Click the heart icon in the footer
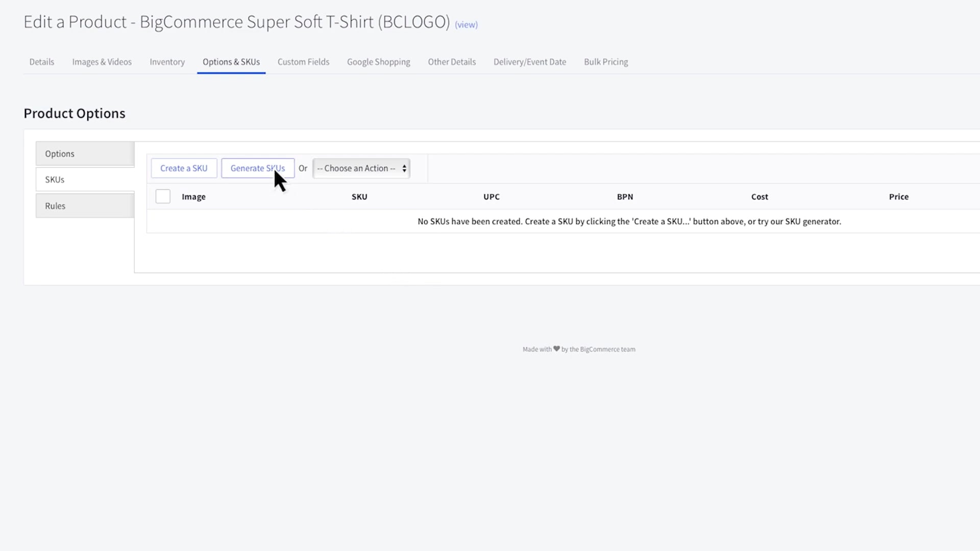This screenshot has width=980, height=551. click(x=556, y=349)
